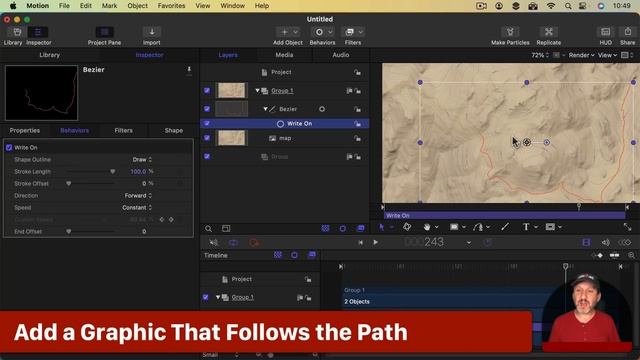Image resolution: width=640 pixels, height=360 pixels.
Task: Open the Library from the toolbar
Action: (17, 32)
